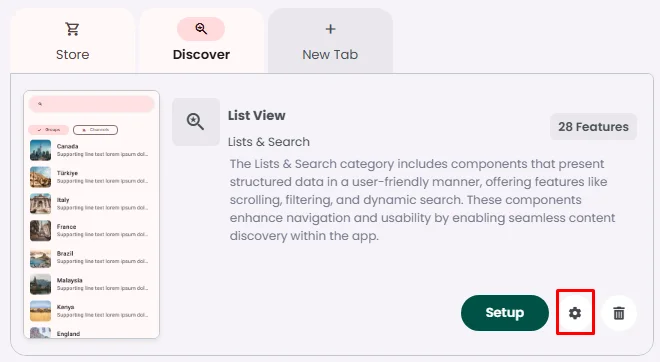Select the Canada thumbnail in the list preview
The image size is (660, 362).
[40, 150]
